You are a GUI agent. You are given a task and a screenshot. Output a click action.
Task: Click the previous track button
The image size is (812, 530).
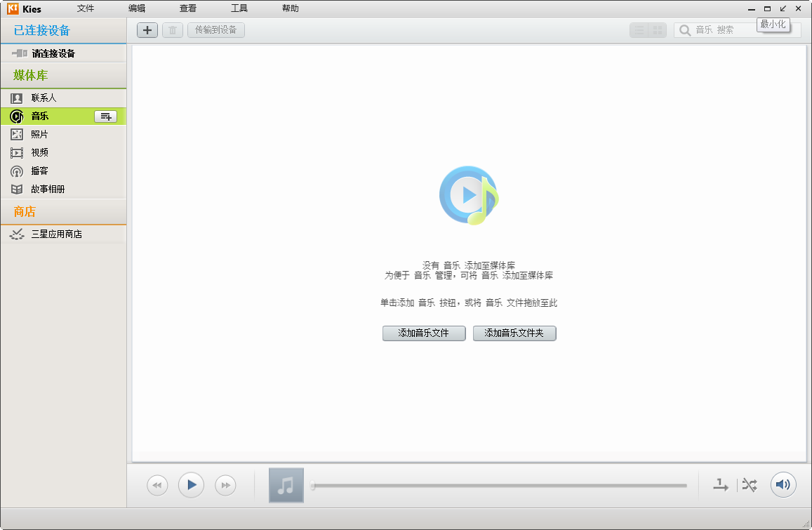point(157,486)
